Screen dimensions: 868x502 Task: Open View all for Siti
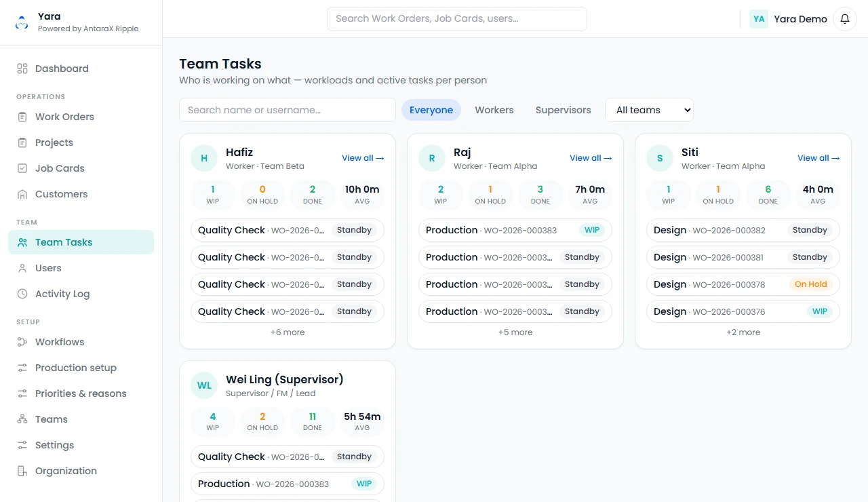click(818, 158)
